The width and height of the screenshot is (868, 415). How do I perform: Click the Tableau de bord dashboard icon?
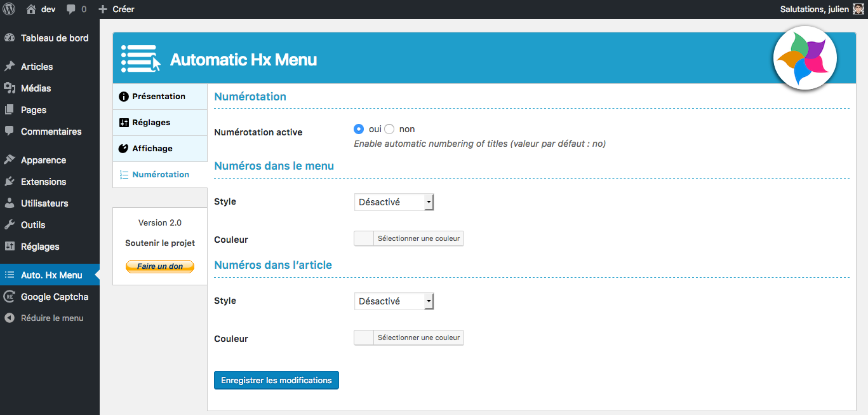pyautogui.click(x=10, y=38)
